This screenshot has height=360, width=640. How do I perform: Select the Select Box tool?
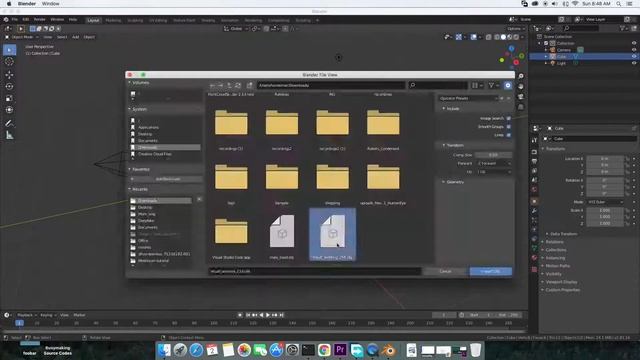pos(9,50)
